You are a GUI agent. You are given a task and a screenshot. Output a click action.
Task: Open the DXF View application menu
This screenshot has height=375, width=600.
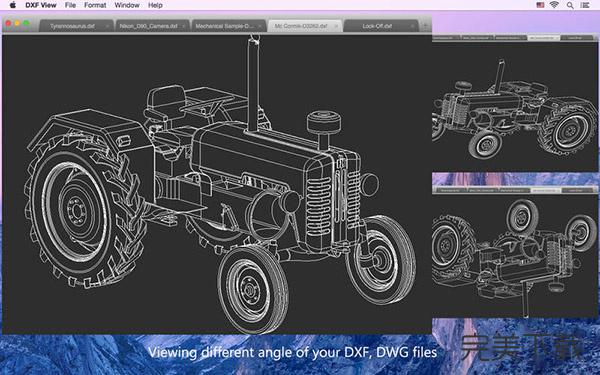pos(41,5)
